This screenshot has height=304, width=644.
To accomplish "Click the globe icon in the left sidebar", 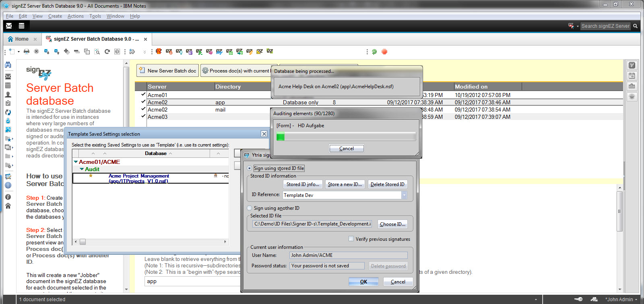I will (8, 186).
